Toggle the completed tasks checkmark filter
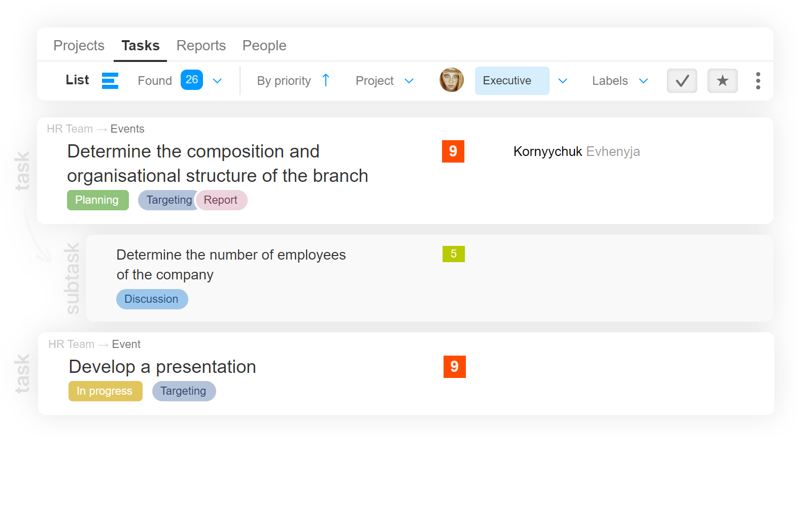 (682, 80)
